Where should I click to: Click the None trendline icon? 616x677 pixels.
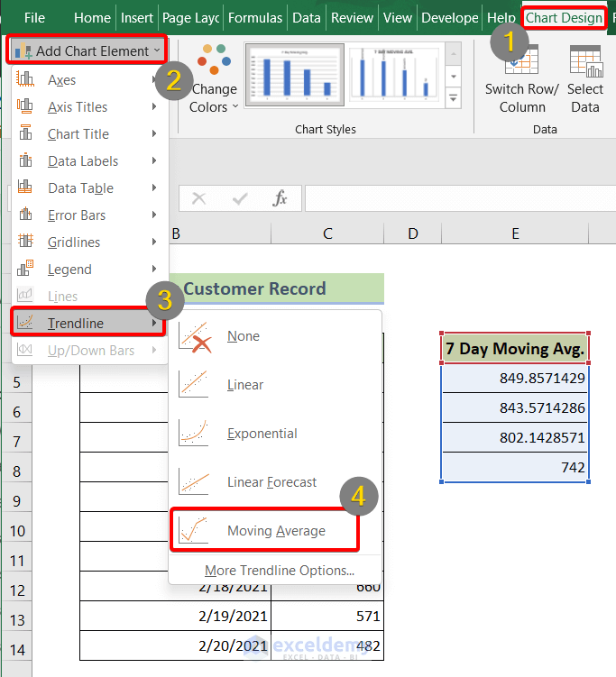[x=195, y=336]
